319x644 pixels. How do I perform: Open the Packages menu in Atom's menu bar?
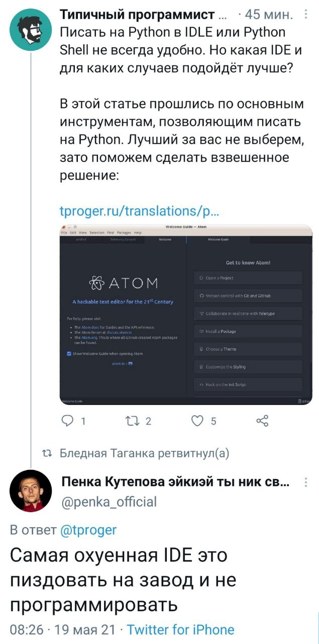[x=124, y=233]
